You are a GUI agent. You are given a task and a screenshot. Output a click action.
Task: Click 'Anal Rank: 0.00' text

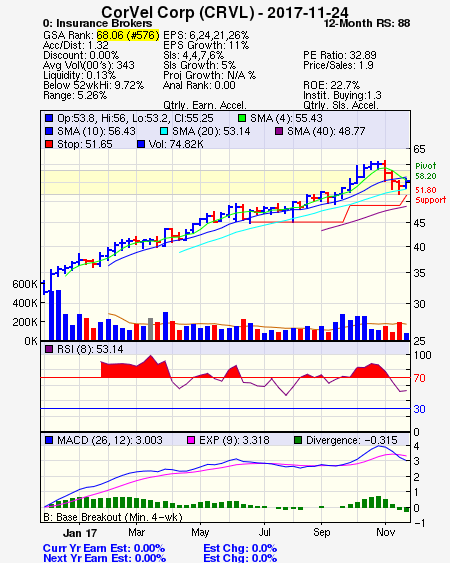click(x=199, y=85)
